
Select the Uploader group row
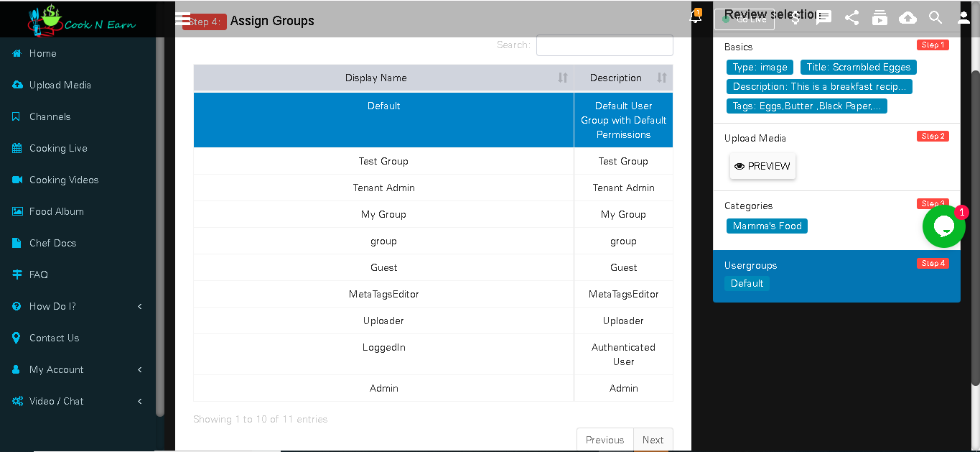coord(433,320)
